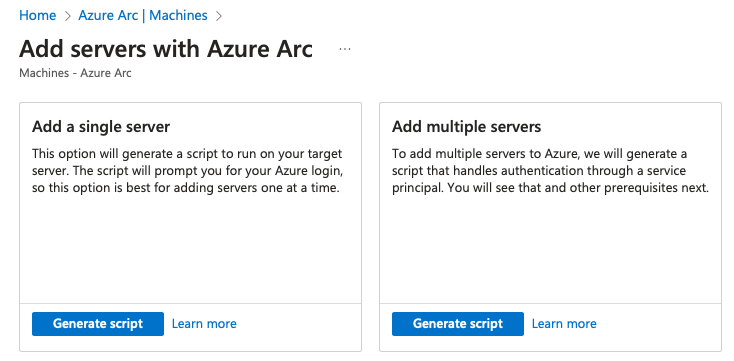Select the 'Add multiple servers' heading
This screenshot has width=734, height=361.
466,126
